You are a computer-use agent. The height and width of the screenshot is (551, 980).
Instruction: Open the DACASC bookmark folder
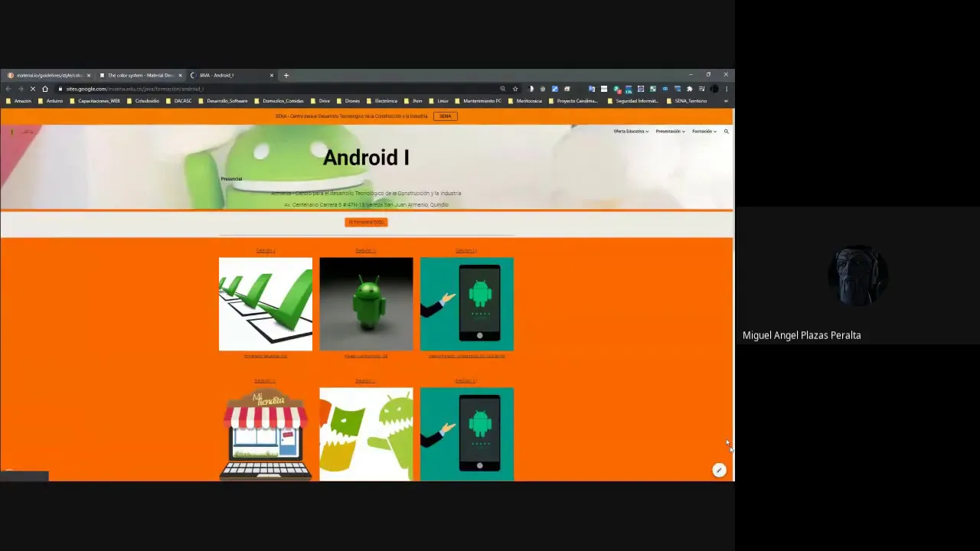tap(179, 101)
